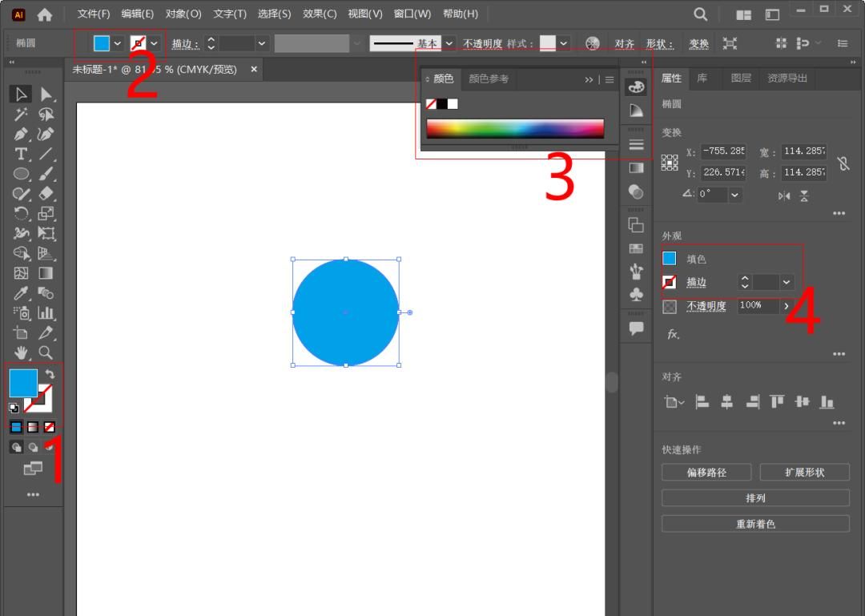865x616 pixels.
Task: Open control bar fill color dropdown
Action: [x=118, y=43]
